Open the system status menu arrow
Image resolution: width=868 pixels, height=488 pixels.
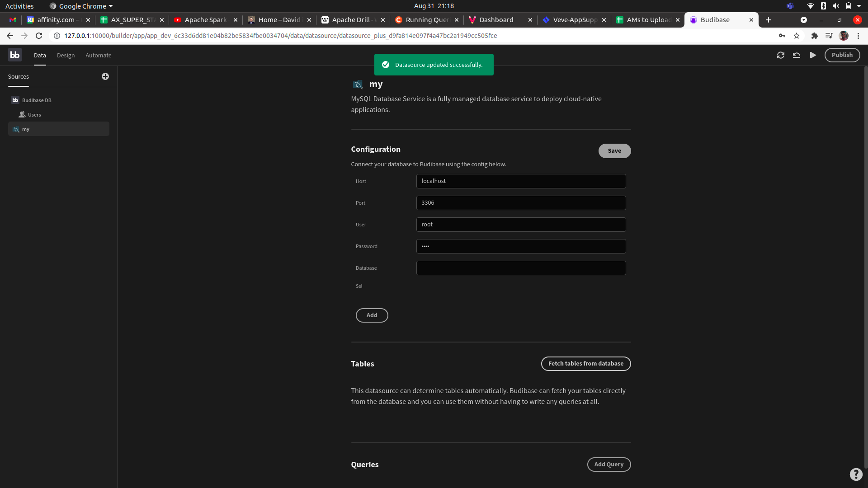pyautogui.click(x=859, y=6)
